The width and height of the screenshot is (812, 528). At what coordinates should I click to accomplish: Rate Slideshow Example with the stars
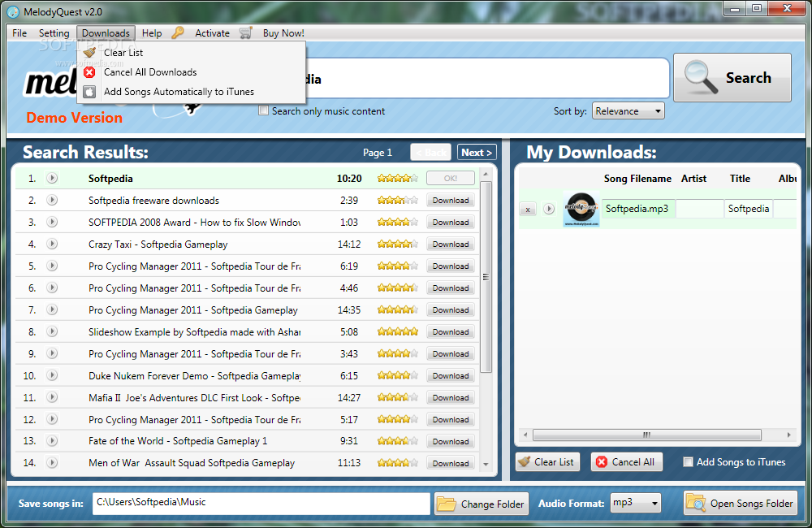click(x=397, y=331)
